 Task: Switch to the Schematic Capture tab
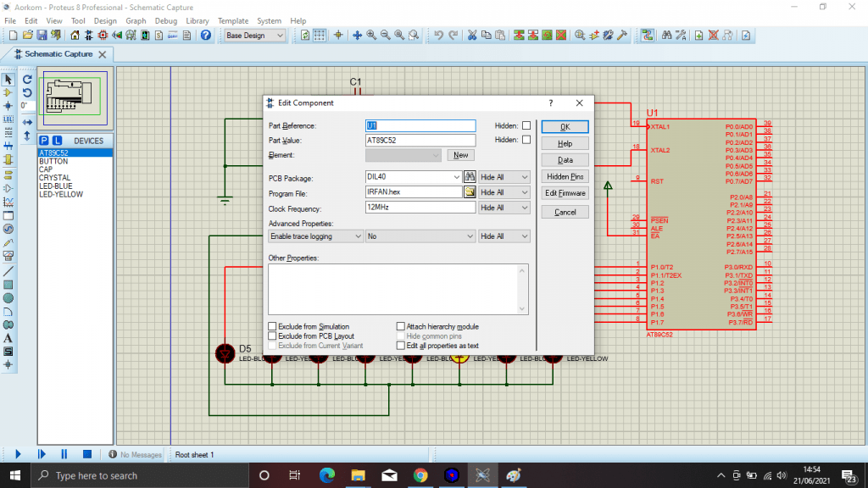tap(58, 54)
